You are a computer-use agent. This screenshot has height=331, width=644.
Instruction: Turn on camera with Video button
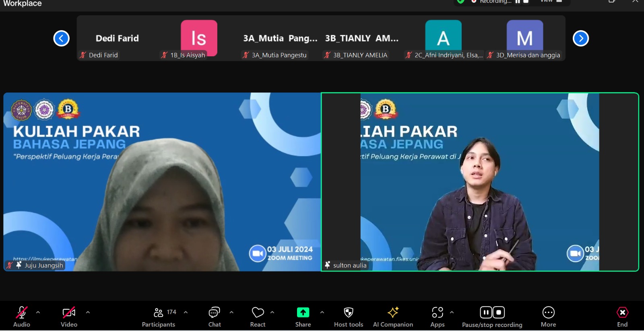coord(69,317)
